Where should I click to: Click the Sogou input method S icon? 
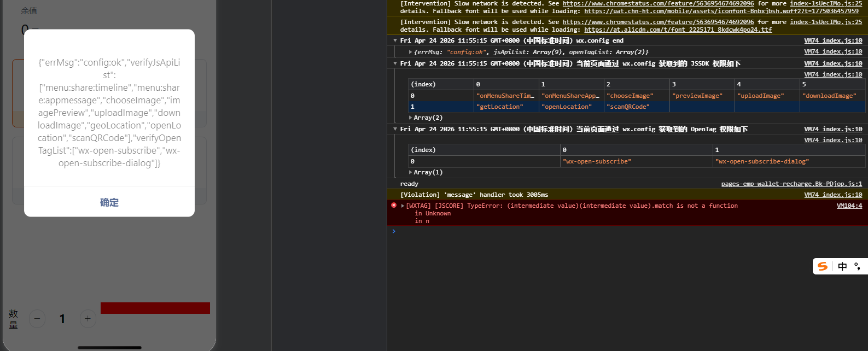(x=823, y=266)
